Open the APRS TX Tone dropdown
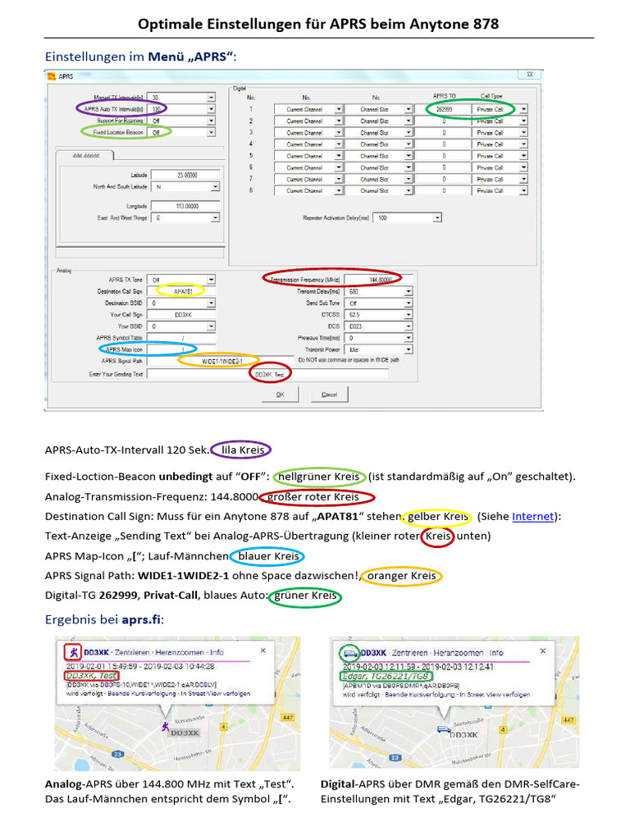This screenshot has width=630, height=840. (211, 280)
